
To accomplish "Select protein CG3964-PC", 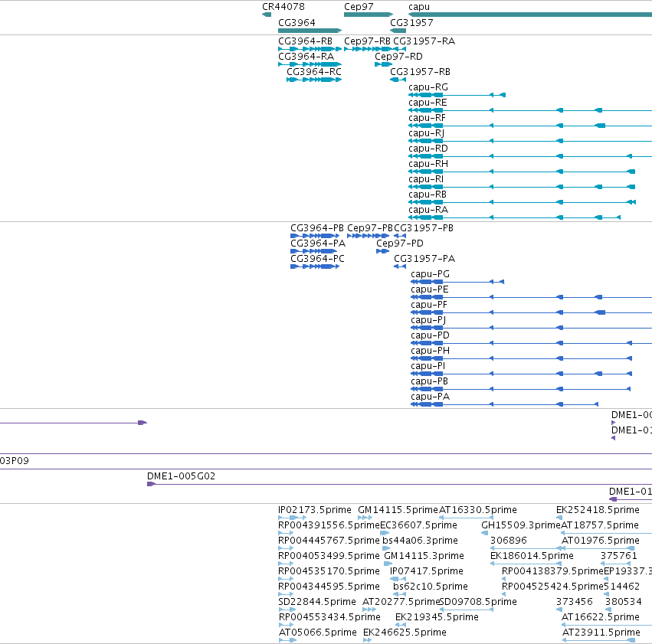I will click(315, 266).
